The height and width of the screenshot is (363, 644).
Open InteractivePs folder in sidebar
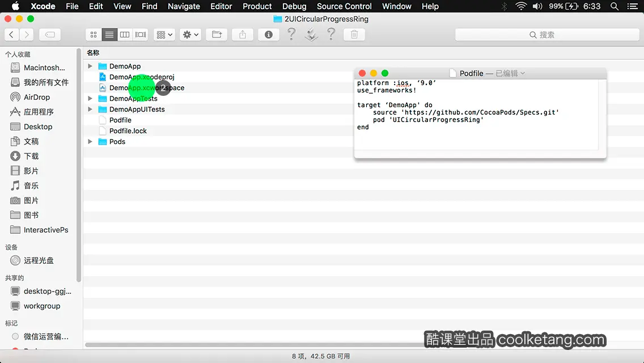40,230
